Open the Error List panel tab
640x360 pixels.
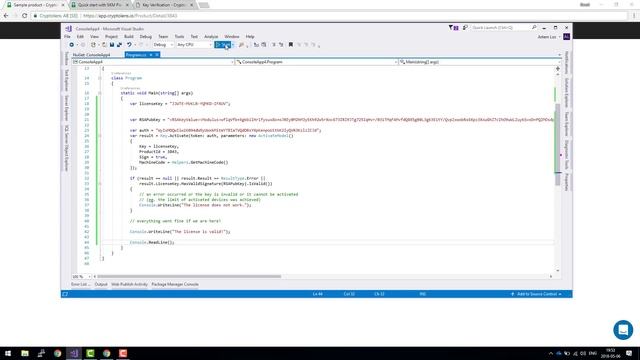(80, 284)
